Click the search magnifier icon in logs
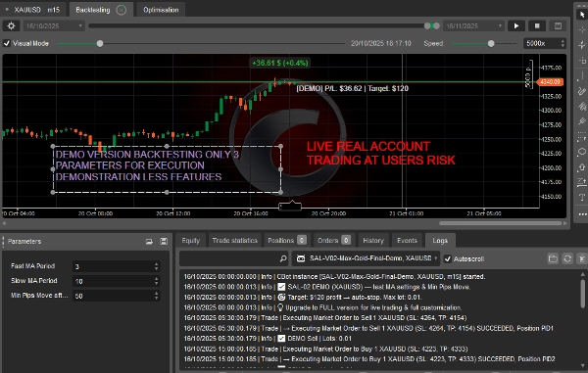Image resolution: width=588 pixels, height=373 pixels. coord(283,258)
